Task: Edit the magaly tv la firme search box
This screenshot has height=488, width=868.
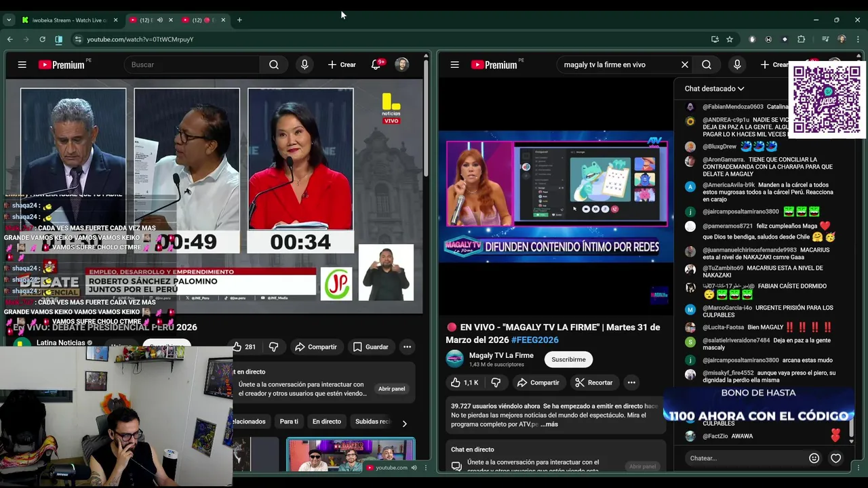Action: (617, 64)
